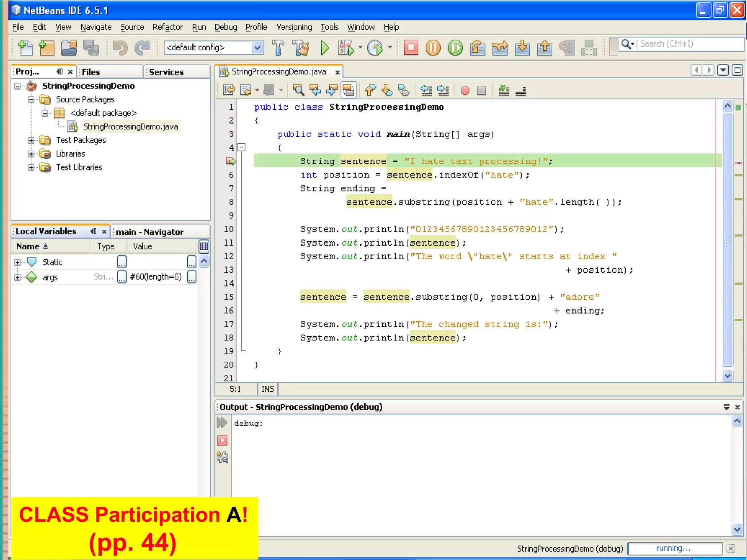Click the Shift Line Right icon
The width and height of the screenshot is (747, 560).
[443, 90]
